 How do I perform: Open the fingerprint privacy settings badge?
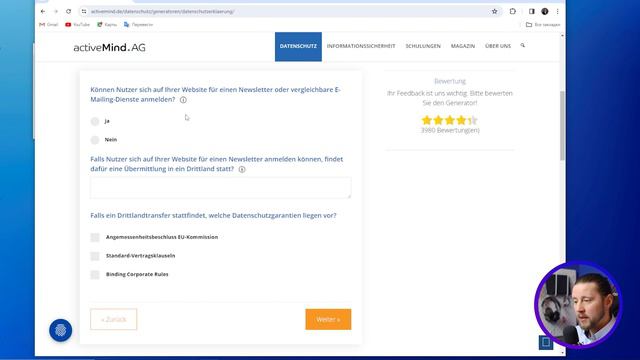coord(60,330)
